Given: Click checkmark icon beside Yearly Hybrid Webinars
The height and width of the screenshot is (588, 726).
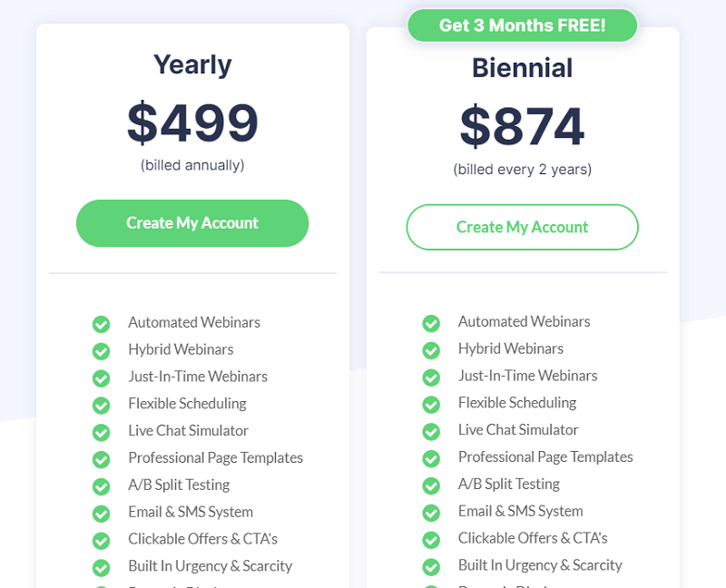Looking at the screenshot, I should coord(101,351).
